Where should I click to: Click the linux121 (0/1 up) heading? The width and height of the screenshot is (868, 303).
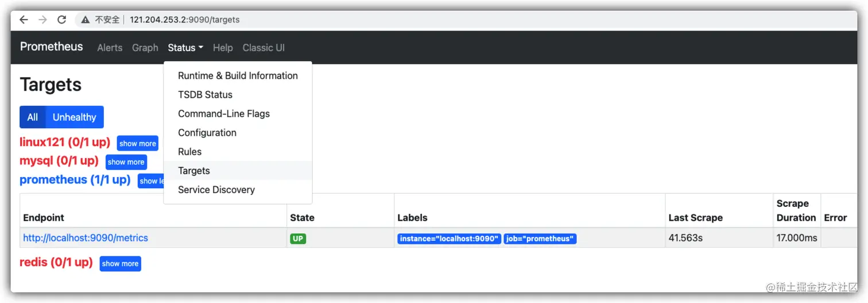(65, 142)
